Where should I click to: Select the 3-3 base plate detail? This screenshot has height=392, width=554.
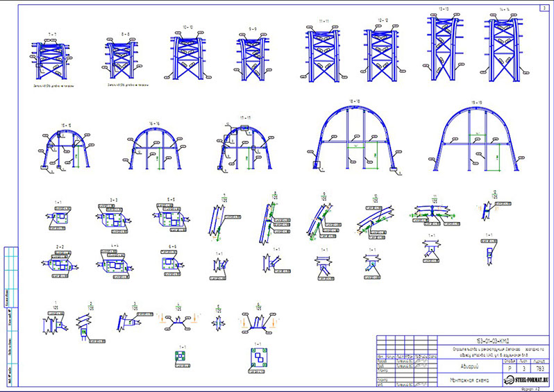click(114, 217)
